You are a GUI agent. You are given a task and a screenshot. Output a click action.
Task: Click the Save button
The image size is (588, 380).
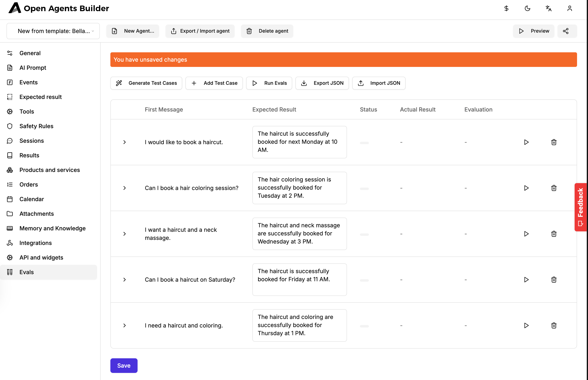tap(124, 365)
